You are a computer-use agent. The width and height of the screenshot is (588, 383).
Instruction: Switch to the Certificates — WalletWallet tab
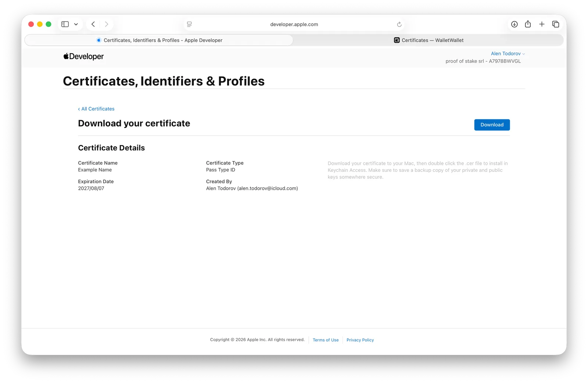coord(429,40)
